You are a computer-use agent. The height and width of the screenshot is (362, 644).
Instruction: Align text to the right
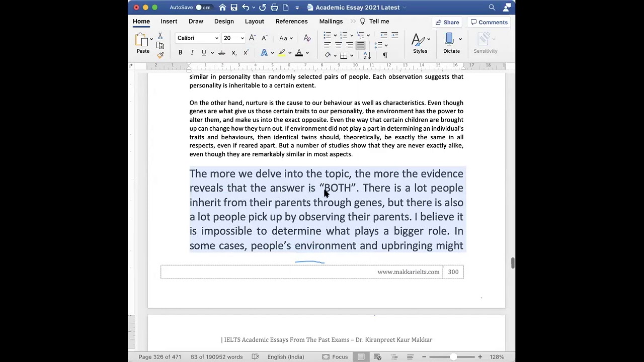[349, 45]
